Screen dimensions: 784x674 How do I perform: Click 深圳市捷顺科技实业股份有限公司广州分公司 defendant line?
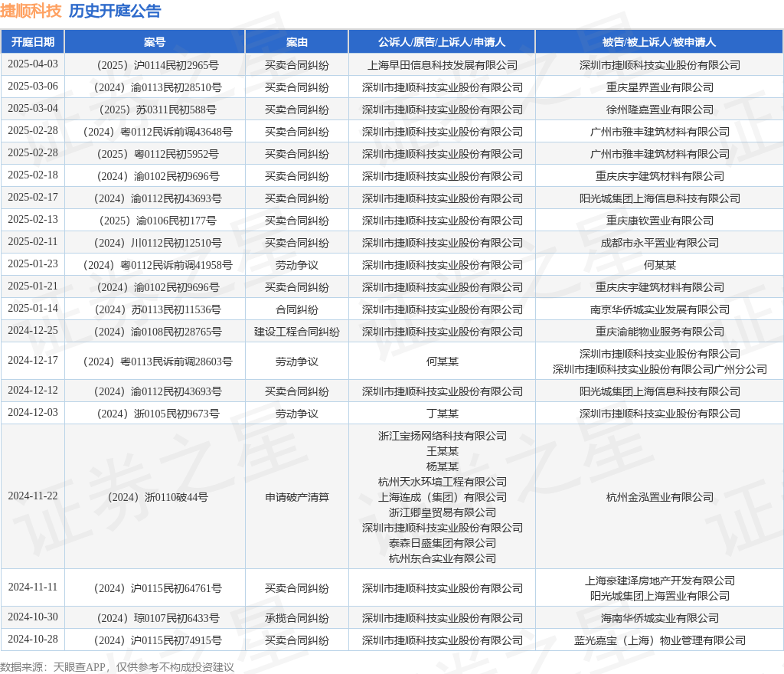(x=659, y=369)
